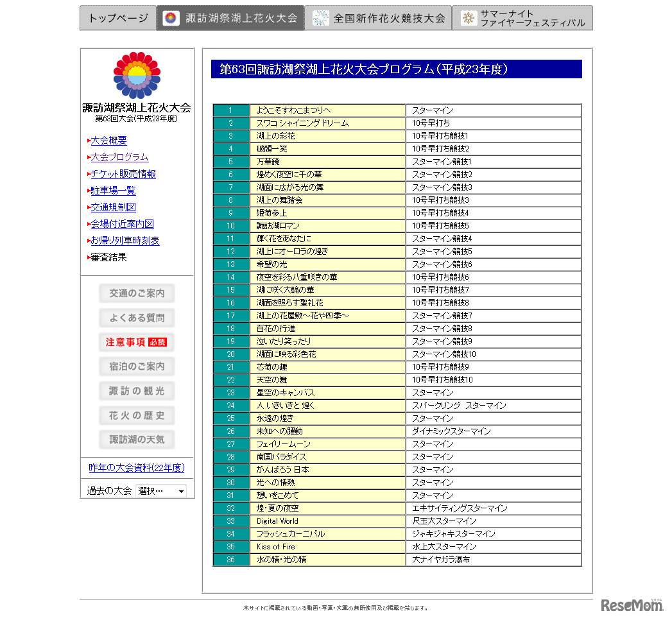Click the よくある質問 button
The height and width of the screenshot is (620, 672).
(137, 318)
